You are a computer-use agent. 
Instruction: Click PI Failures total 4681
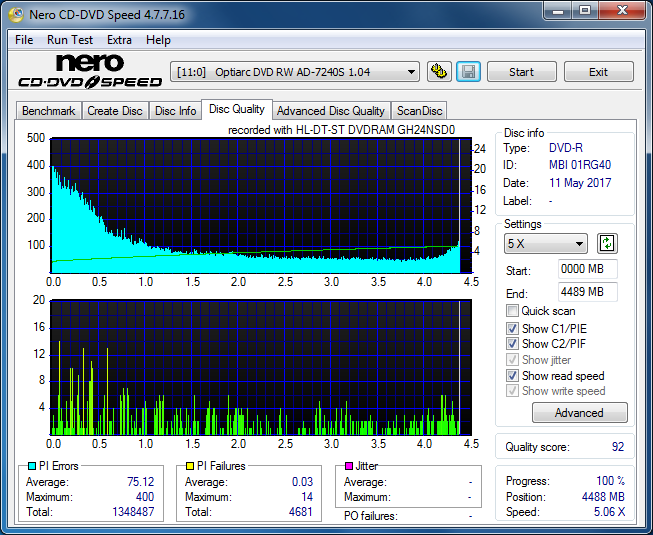(x=301, y=512)
